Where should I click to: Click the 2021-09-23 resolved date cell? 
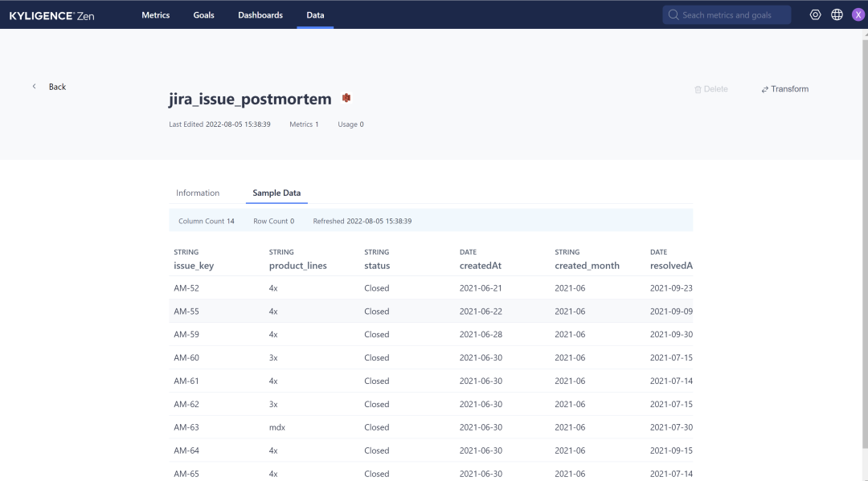point(671,288)
